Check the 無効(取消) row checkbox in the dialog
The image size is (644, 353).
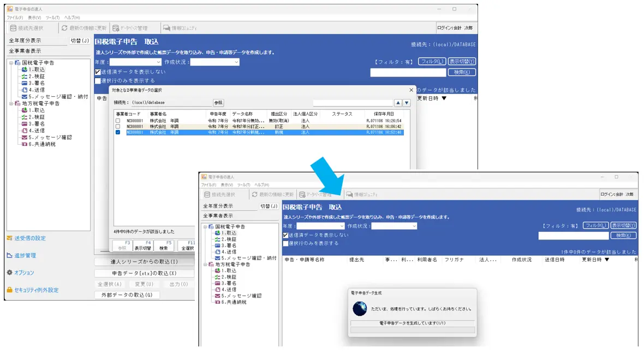[118, 120]
